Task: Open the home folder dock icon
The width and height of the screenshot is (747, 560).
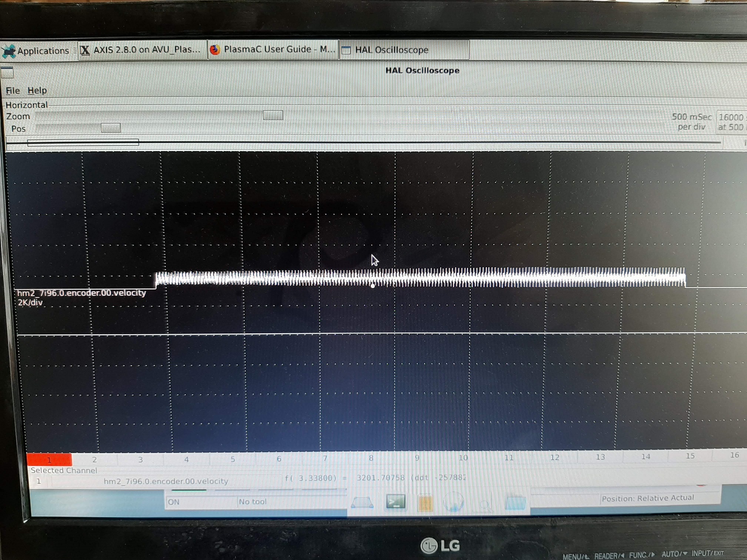Action: (x=515, y=503)
